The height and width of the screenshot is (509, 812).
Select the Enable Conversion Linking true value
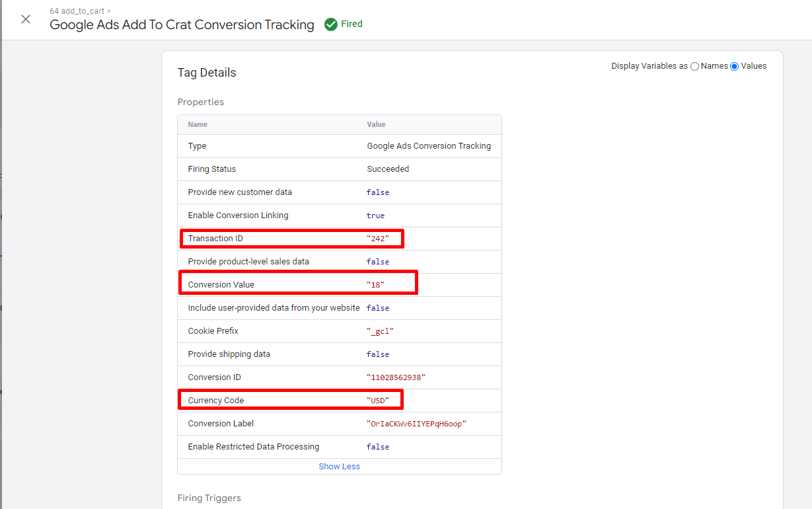[375, 215]
